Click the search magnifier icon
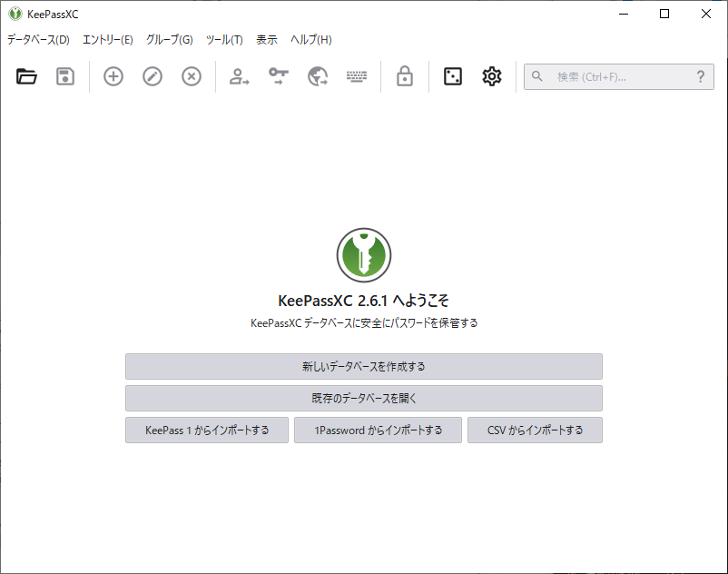The height and width of the screenshot is (574, 728). pos(537,76)
